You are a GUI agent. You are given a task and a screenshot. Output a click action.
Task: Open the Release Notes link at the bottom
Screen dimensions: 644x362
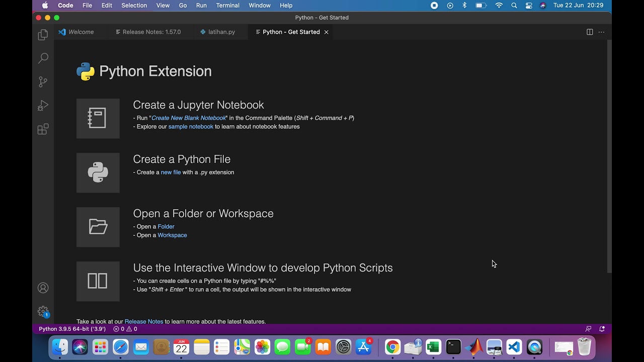pos(144,321)
